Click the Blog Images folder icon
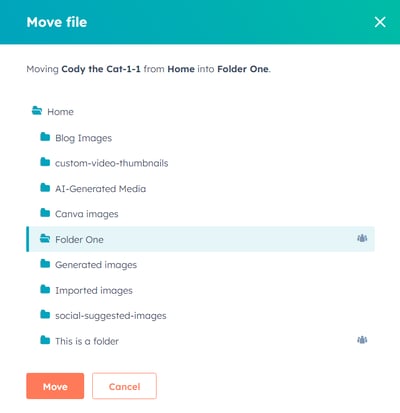The image size is (400, 413). 45,137
